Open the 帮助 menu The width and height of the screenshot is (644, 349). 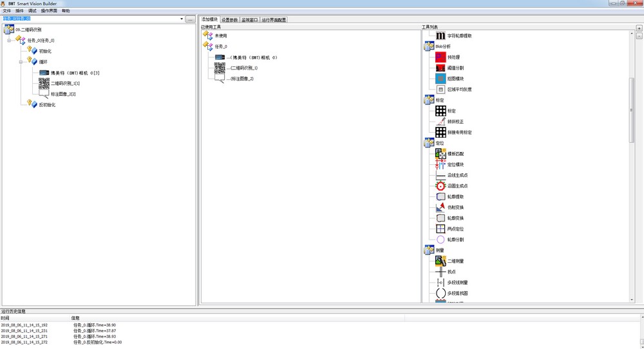[66, 11]
